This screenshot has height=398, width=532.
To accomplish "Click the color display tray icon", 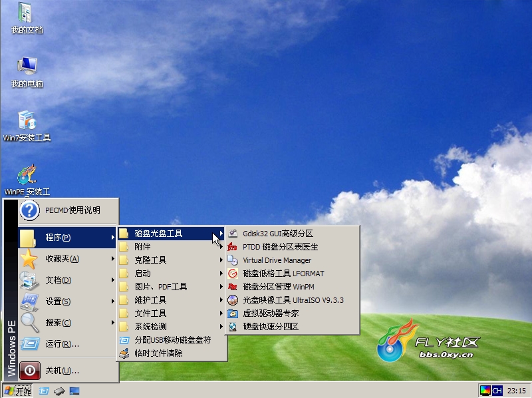I will tap(485, 391).
